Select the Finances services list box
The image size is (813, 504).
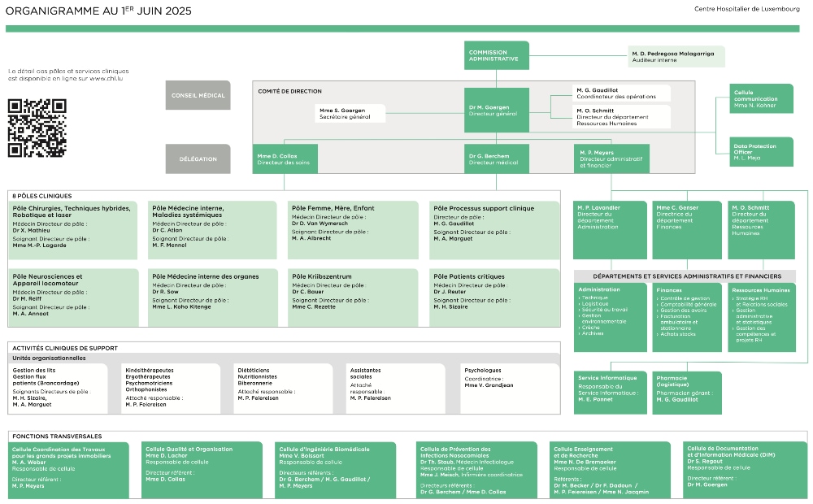pyautogui.click(x=687, y=317)
